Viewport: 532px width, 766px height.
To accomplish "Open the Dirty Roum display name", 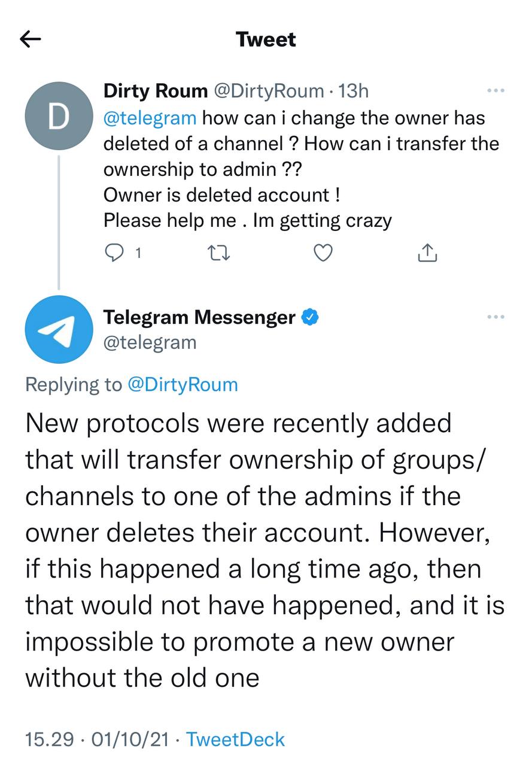I will point(155,91).
